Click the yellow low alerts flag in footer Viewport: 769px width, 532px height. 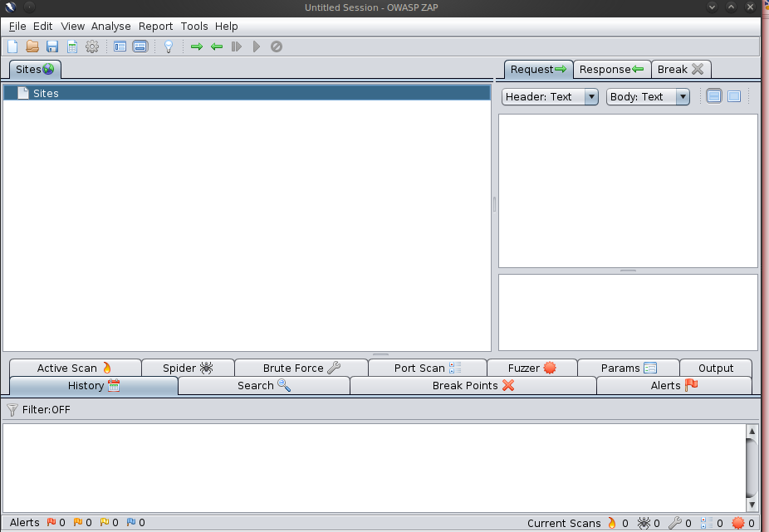click(x=105, y=522)
